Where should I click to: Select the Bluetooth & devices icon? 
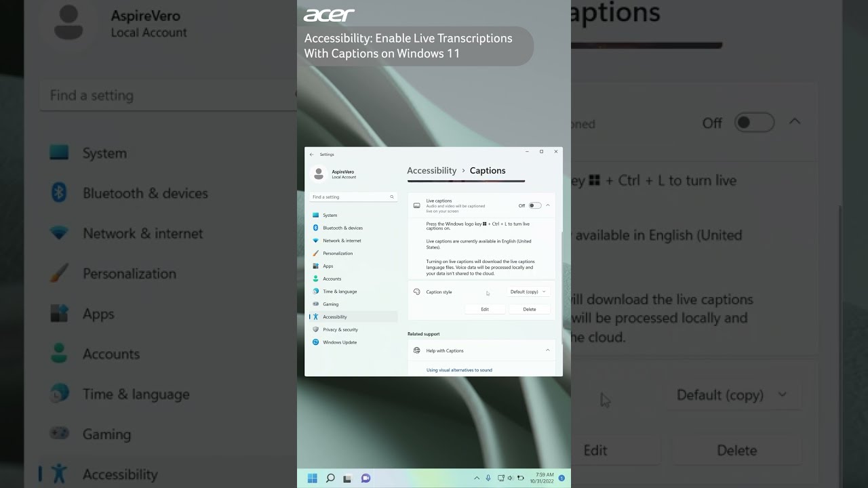pyautogui.click(x=316, y=228)
